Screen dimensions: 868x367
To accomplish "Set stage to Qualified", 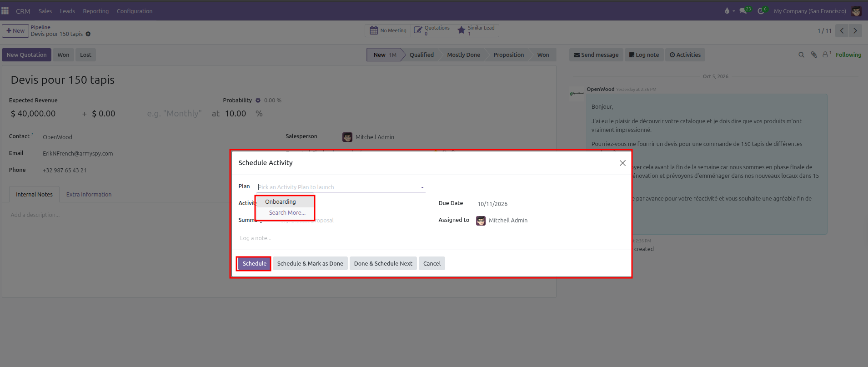I will pyautogui.click(x=421, y=55).
